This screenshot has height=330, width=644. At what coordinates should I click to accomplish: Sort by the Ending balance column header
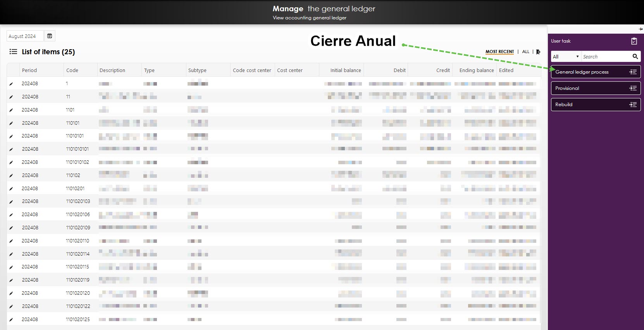click(477, 70)
